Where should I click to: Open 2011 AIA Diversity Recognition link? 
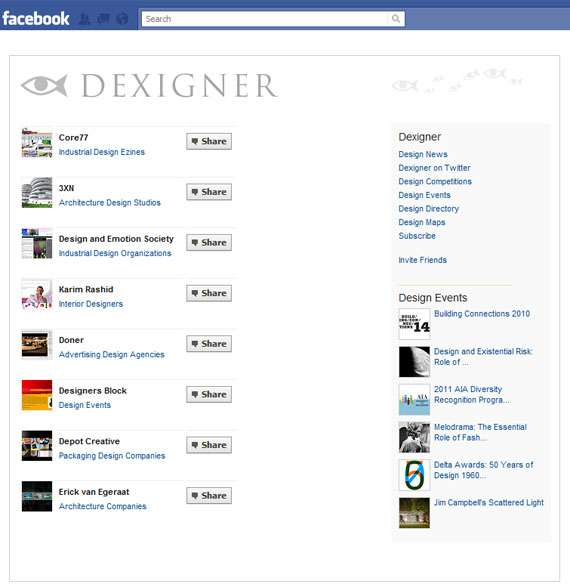472,395
